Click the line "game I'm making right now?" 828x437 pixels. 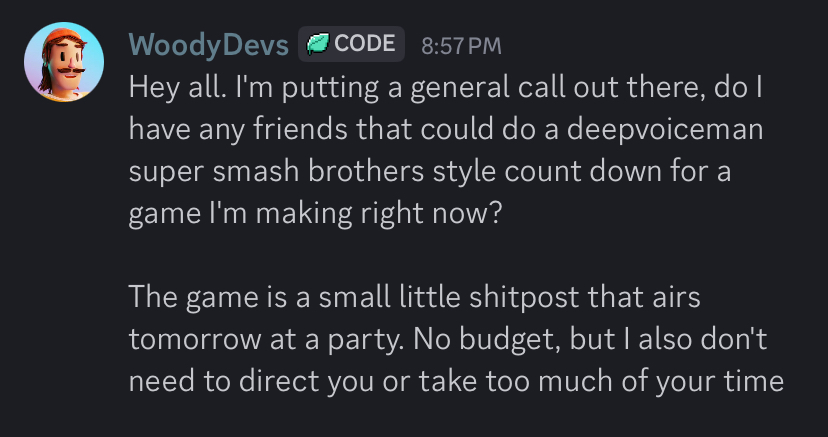click(x=313, y=211)
